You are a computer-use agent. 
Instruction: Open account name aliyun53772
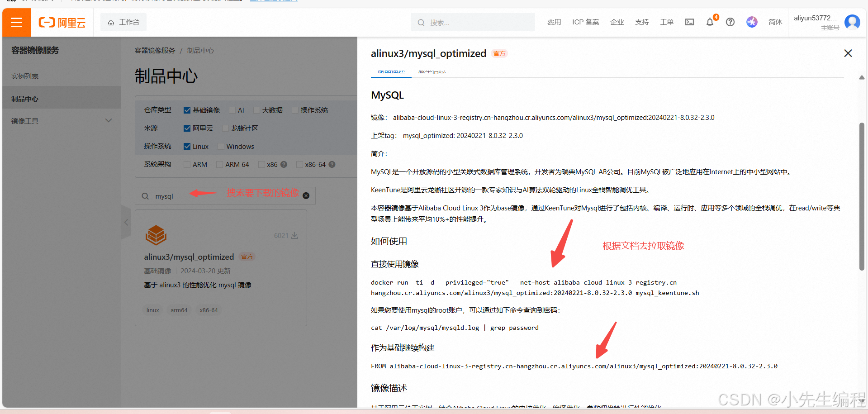point(815,18)
